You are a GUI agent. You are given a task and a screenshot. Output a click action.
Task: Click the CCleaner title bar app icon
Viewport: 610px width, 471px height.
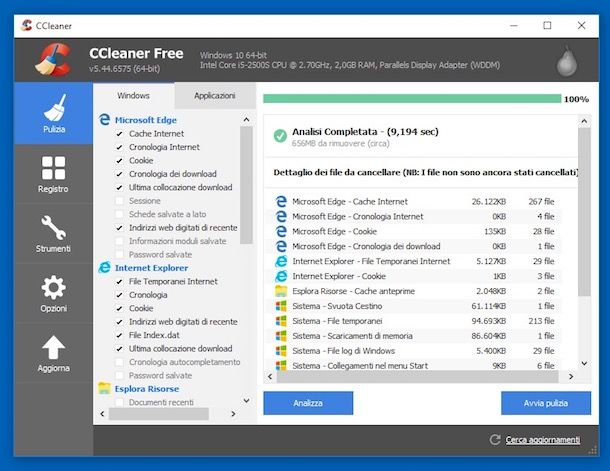(x=26, y=25)
